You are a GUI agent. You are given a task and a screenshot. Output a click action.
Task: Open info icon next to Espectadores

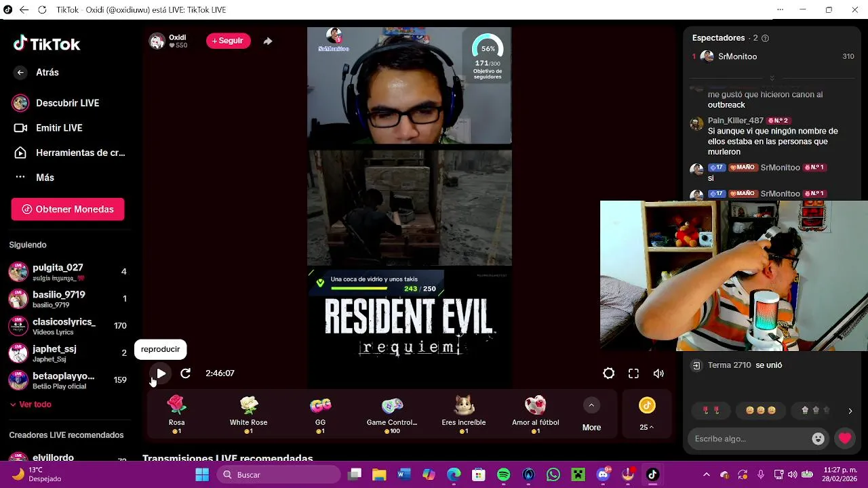(765, 38)
